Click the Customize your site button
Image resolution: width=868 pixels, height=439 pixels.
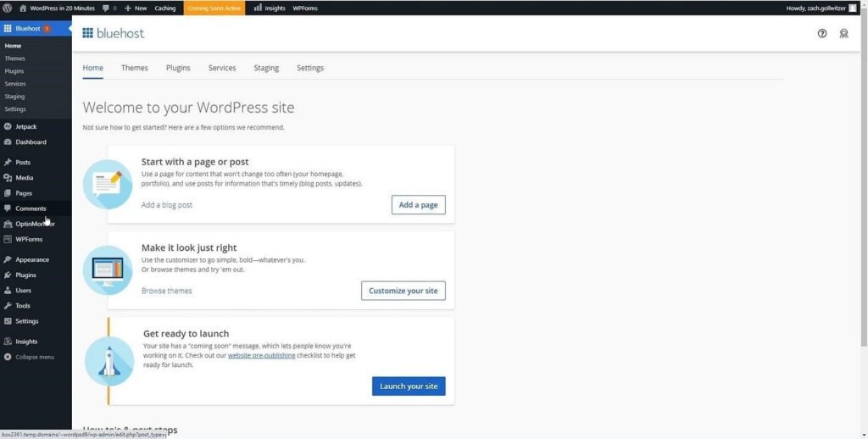coord(403,291)
